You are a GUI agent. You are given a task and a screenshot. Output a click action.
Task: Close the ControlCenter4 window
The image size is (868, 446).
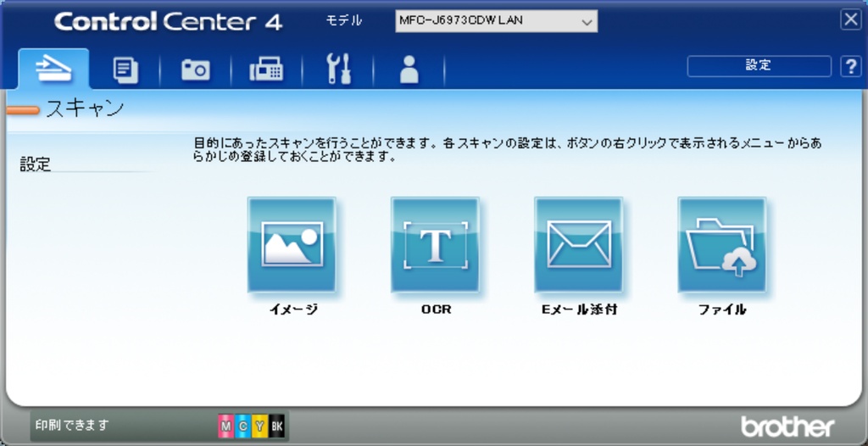click(x=850, y=20)
